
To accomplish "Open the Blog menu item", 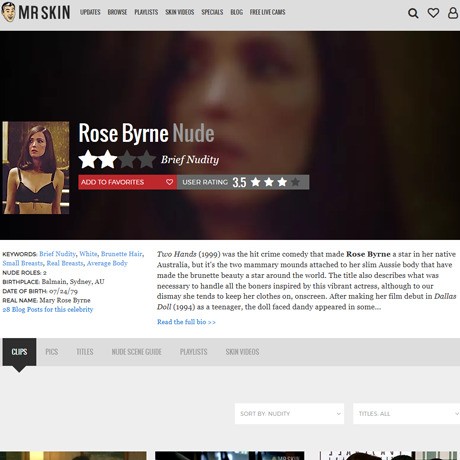I will [x=237, y=12].
